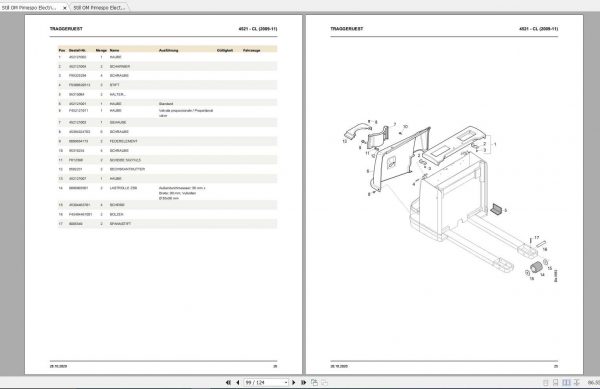Click the left page header TRAGGERUEST
The width and height of the screenshot is (600, 389).
coord(66,29)
